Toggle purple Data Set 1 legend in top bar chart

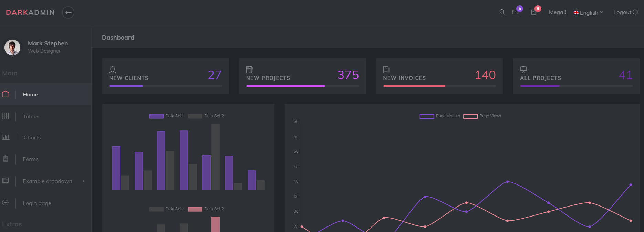(x=167, y=116)
